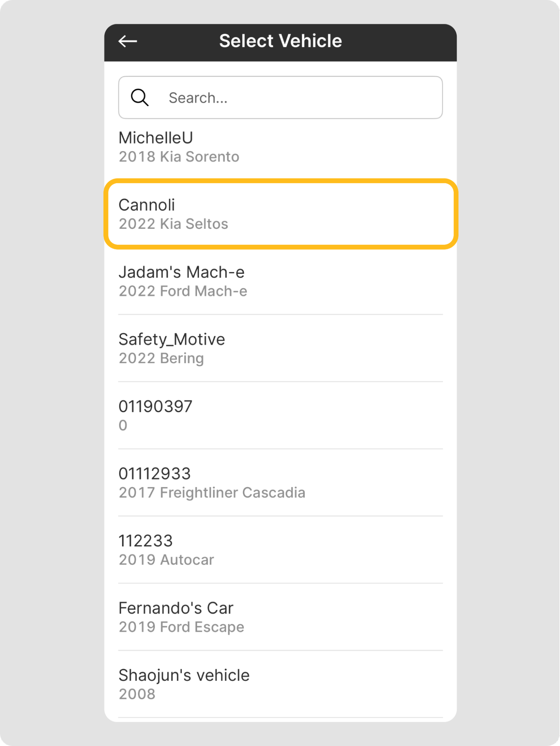Screen dimensions: 560x746
Task: Tap the 2022 Bering description
Action: (x=161, y=358)
